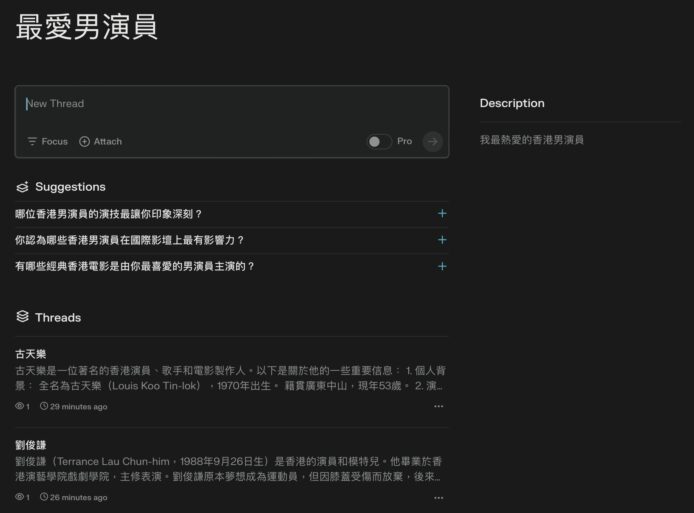694x513 pixels.
Task: Open the 劉俊謙 thread
Action: click(31, 444)
